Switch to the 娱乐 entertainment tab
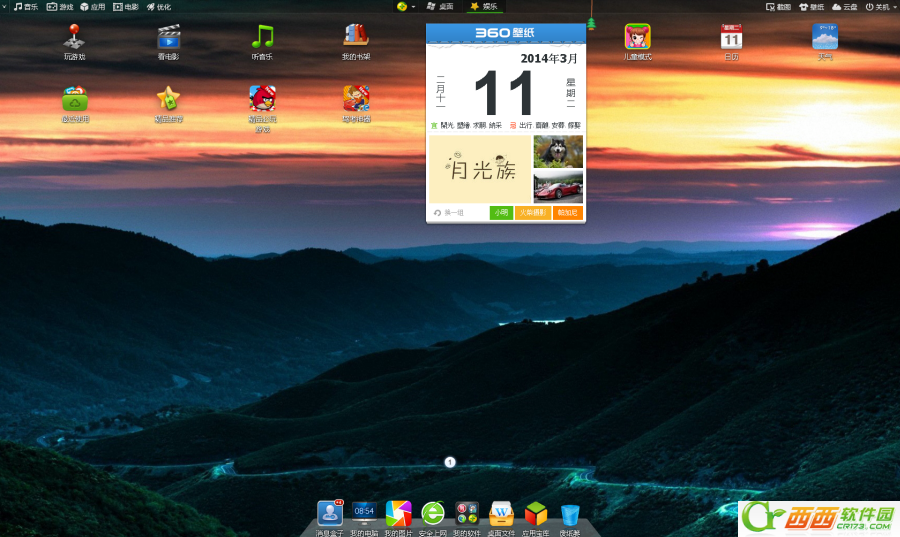This screenshot has height=537, width=900. 484,6
